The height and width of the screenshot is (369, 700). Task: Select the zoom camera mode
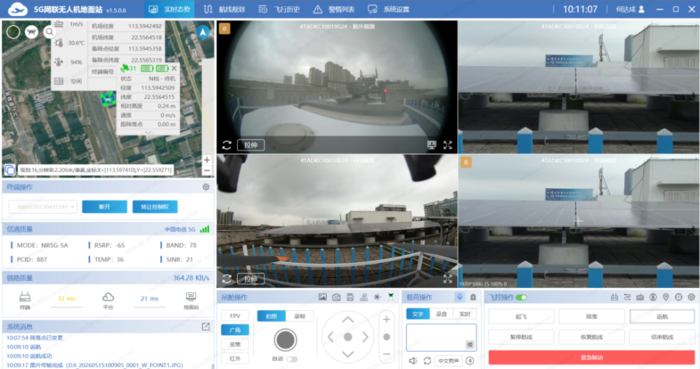[x=235, y=344]
